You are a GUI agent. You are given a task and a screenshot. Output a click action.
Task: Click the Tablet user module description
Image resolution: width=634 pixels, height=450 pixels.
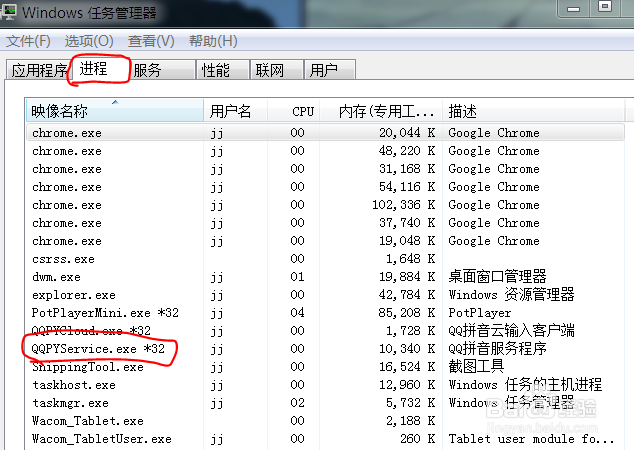click(531, 439)
